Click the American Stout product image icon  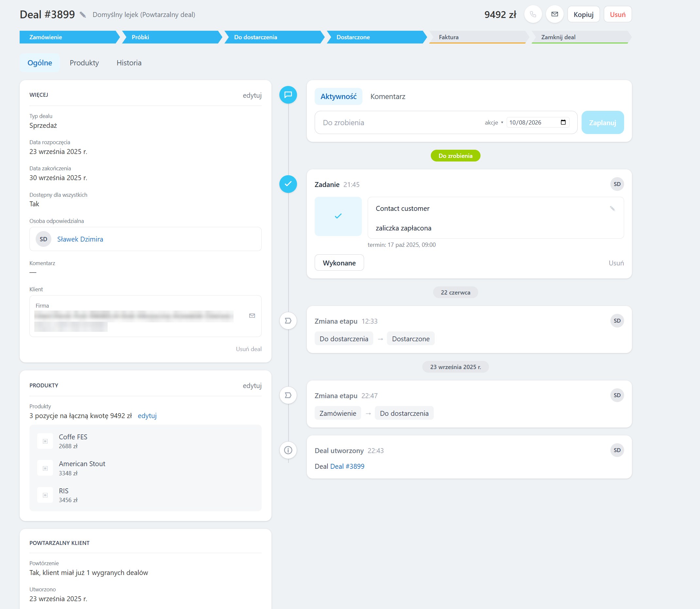45,468
